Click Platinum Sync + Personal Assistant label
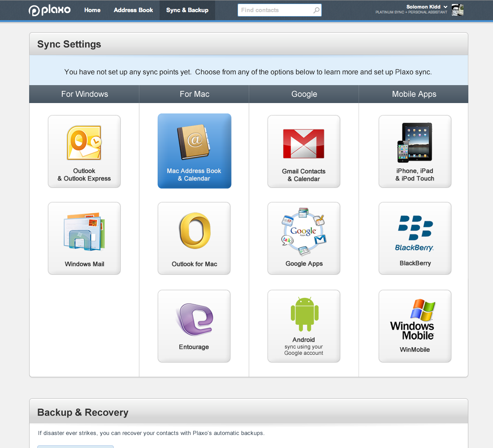The image size is (493, 448). coord(411,12)
